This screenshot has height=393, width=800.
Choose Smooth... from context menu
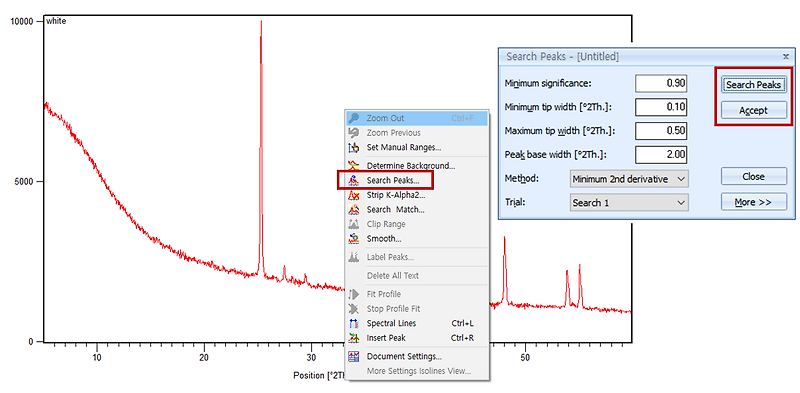click(417, 238)
